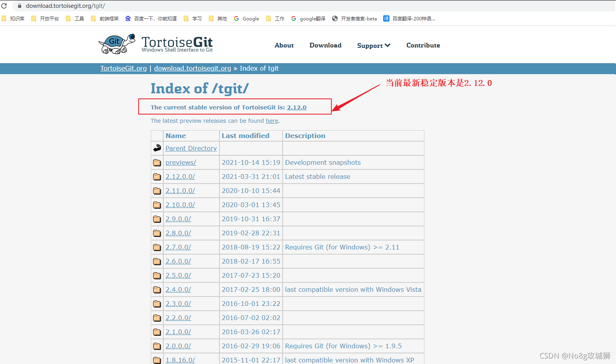616x364 pixels.
Task: Sort listing by Description column header
Action: [305, 136]
